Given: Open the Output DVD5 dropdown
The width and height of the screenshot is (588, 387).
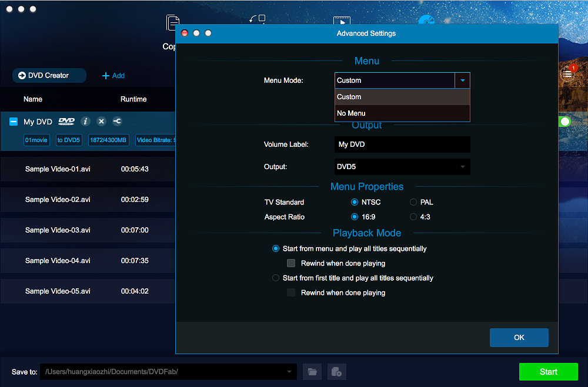Looking at the screenshot, I should point(402,167).
